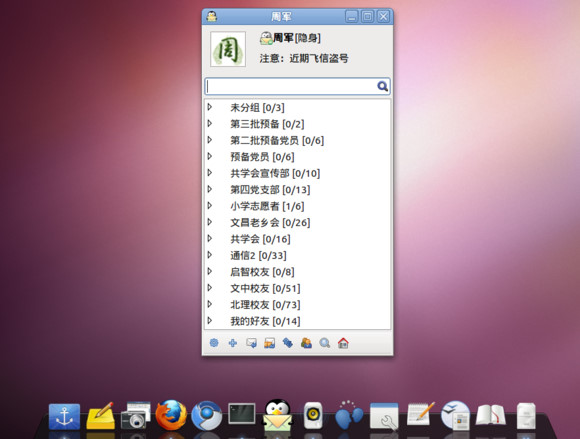Click the penguin icon in title bar

click(x=212, y=16)
